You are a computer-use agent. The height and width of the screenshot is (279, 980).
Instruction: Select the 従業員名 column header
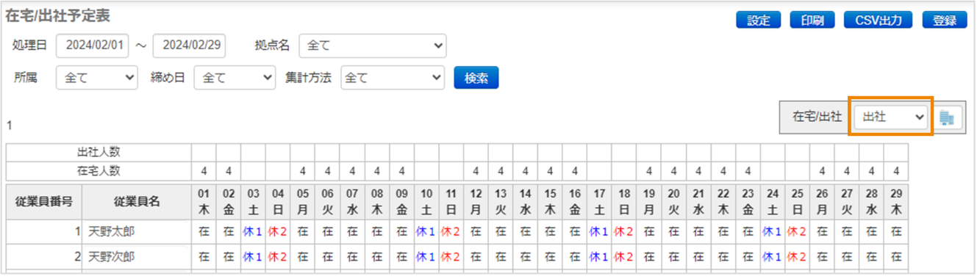(137, 202)
